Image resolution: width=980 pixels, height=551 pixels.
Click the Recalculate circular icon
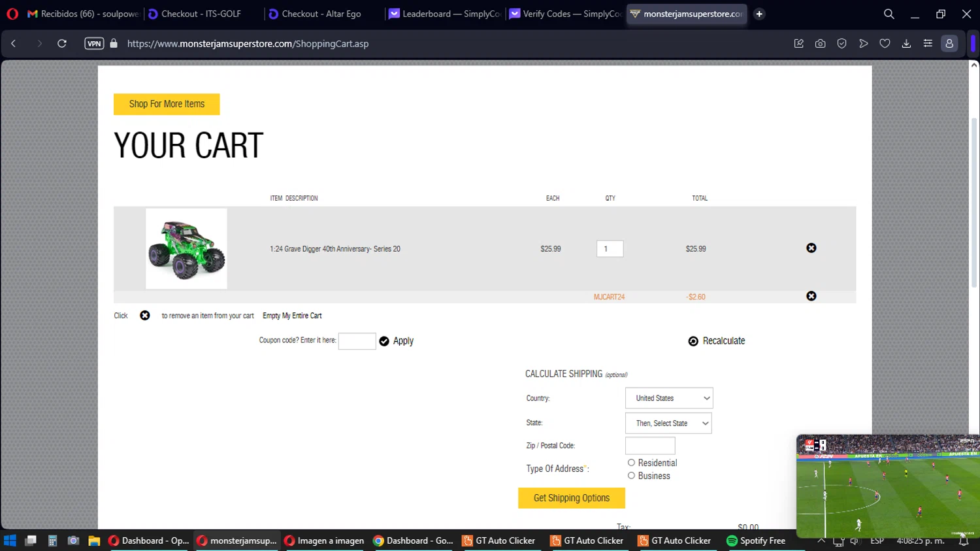(693, 341)
